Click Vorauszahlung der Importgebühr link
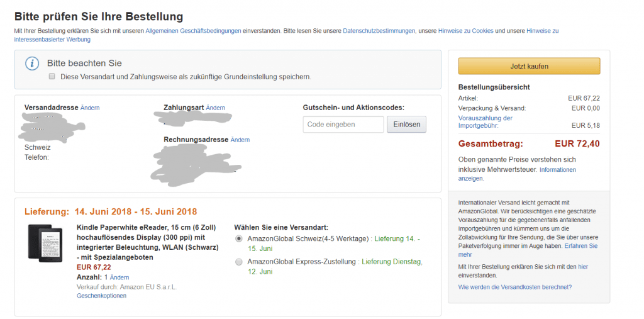 point(486,121)
